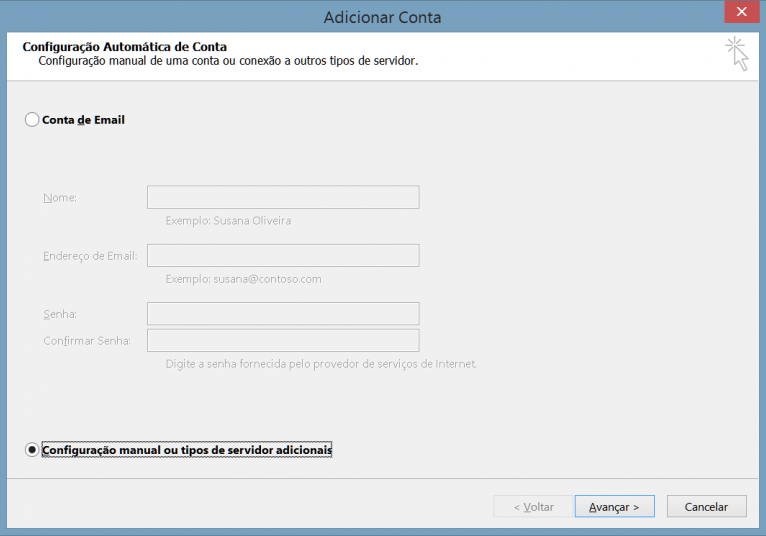The width and height of the screenshot is (766, 536).
Task: Click the Nome field label
Action: click(x=60, y=198)
